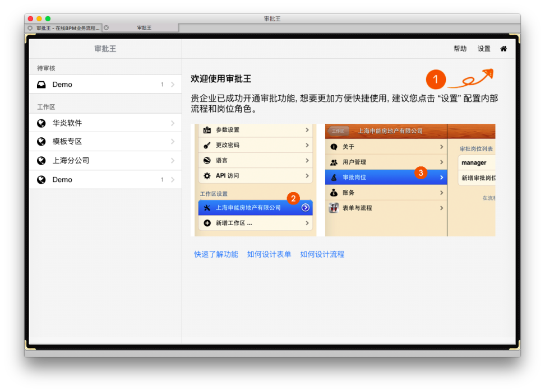This screenshot has width=545, height=392.
Task: Click the 工作区 section label
Action: click(x=46, y=107)
